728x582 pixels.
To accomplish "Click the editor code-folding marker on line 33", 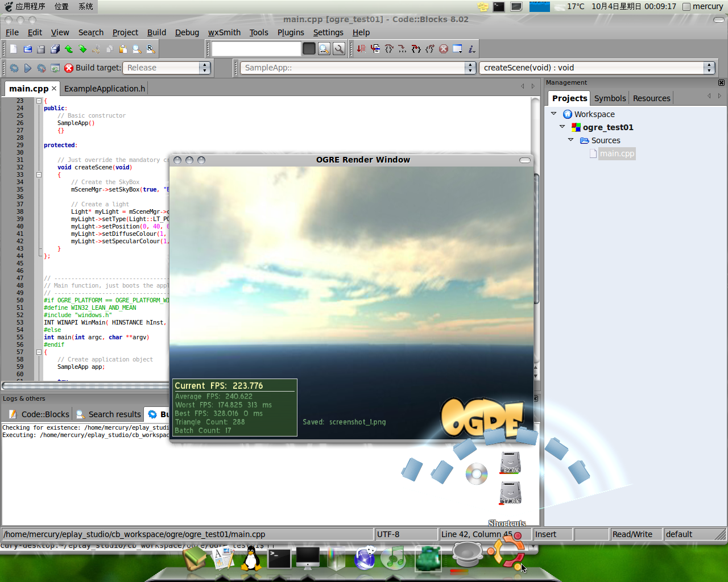I will point(39,174).
